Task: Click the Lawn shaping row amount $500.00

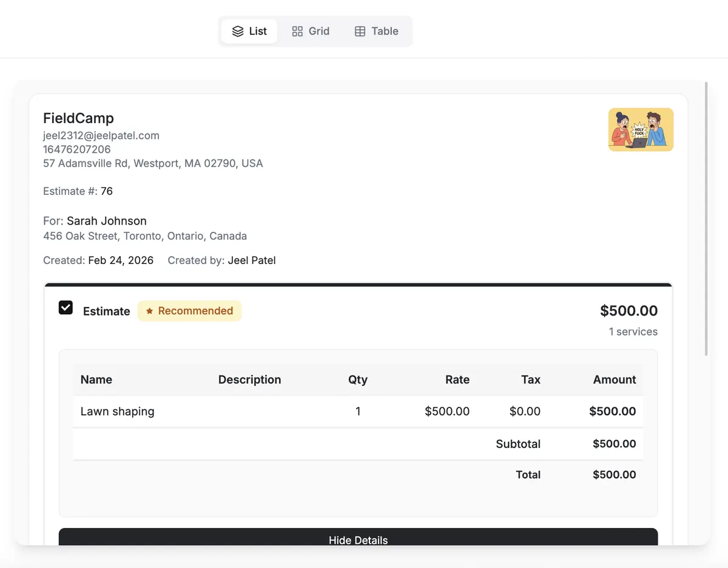Action: point(613,411)
